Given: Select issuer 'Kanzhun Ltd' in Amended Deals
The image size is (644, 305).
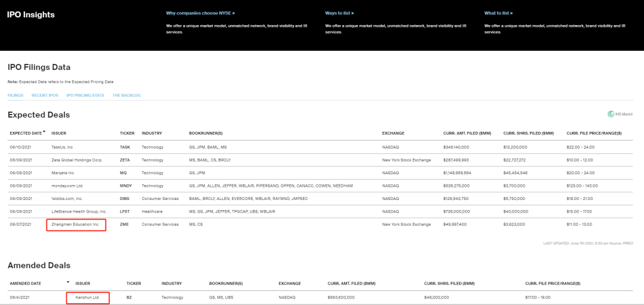Looking at the screenshot, I should click(x=87, y=297).
